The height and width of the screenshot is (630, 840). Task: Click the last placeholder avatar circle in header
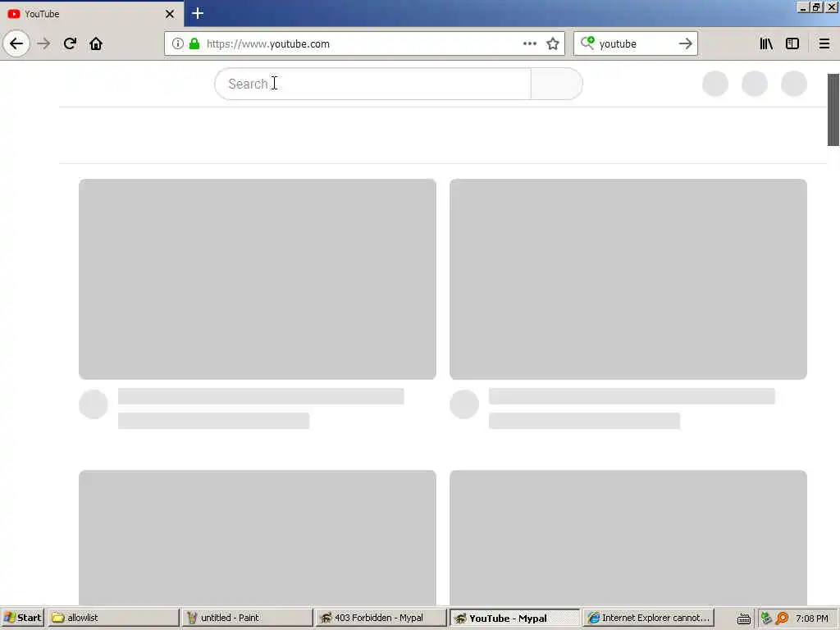[x=794, y=84]
